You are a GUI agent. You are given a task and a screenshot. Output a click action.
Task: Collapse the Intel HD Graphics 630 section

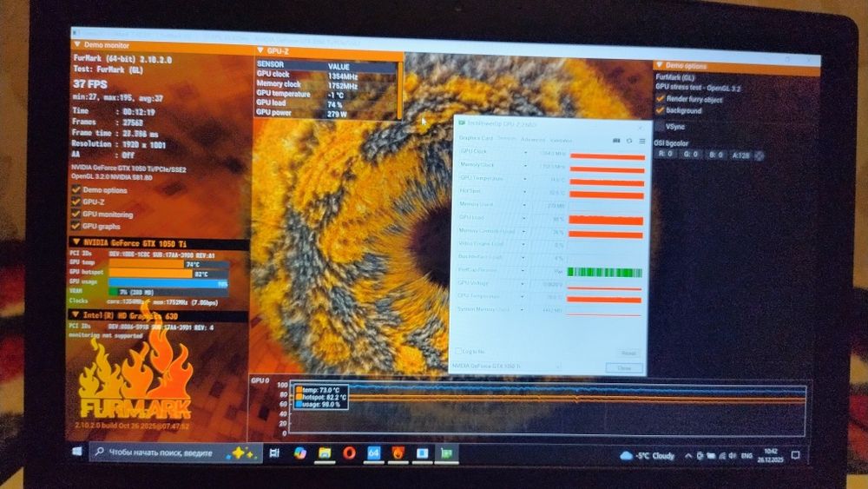coord(76,314)
